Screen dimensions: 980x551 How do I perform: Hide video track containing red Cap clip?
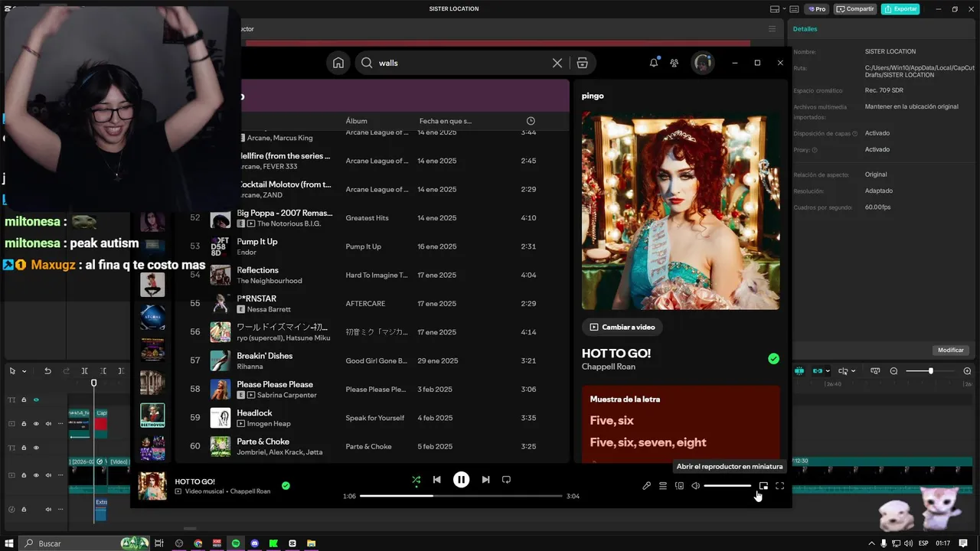(x=36, y=423)
